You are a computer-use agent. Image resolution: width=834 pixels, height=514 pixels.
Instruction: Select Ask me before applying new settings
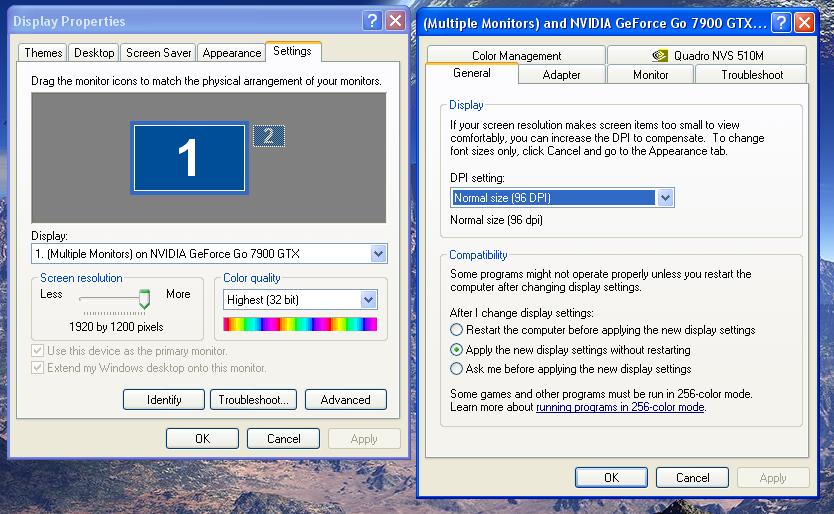point(456,369)
